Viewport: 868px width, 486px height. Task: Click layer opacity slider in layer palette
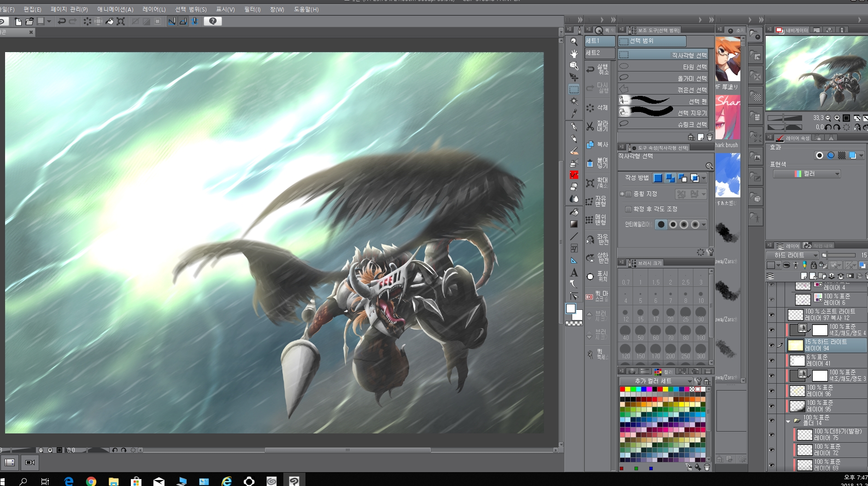pos(839,255)
